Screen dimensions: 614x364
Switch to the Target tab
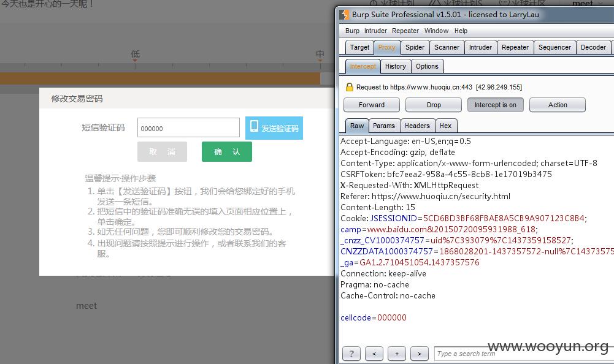pos(359,47)
